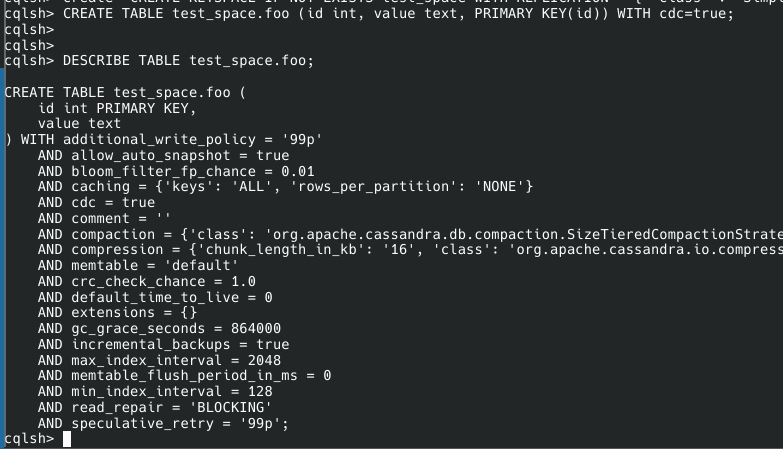Click the 'value text' column definition
783x449 pixels.
(x=79, y=124)
